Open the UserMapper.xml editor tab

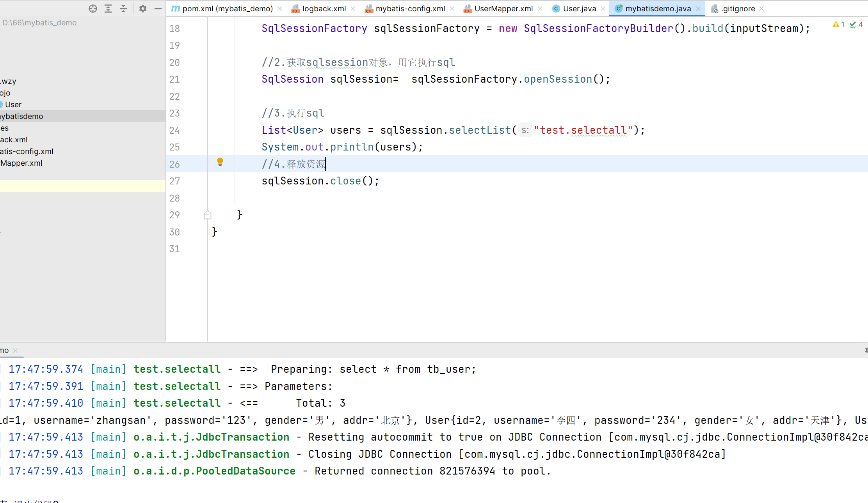[503, 9]
